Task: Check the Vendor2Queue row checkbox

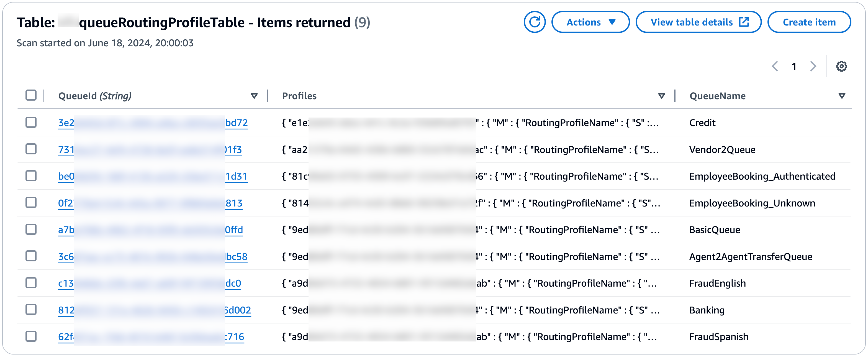Action: pyautogui.click(x=31, y=149)
